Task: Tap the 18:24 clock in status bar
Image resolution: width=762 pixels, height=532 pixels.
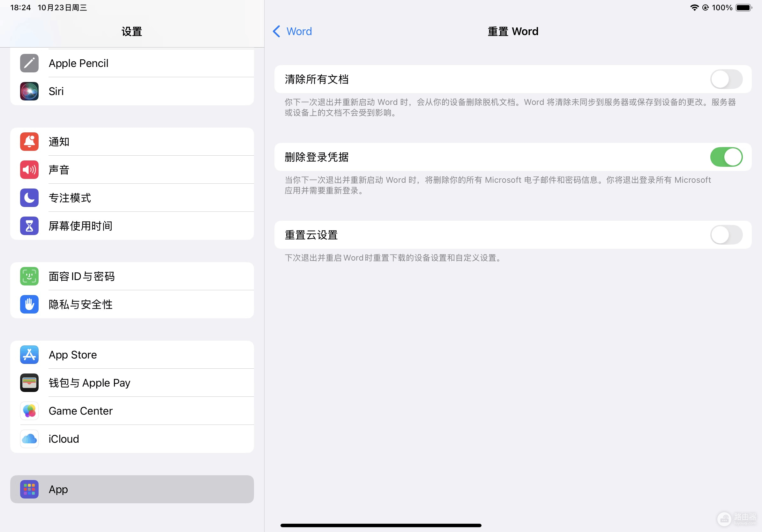Action: point(20,7)
